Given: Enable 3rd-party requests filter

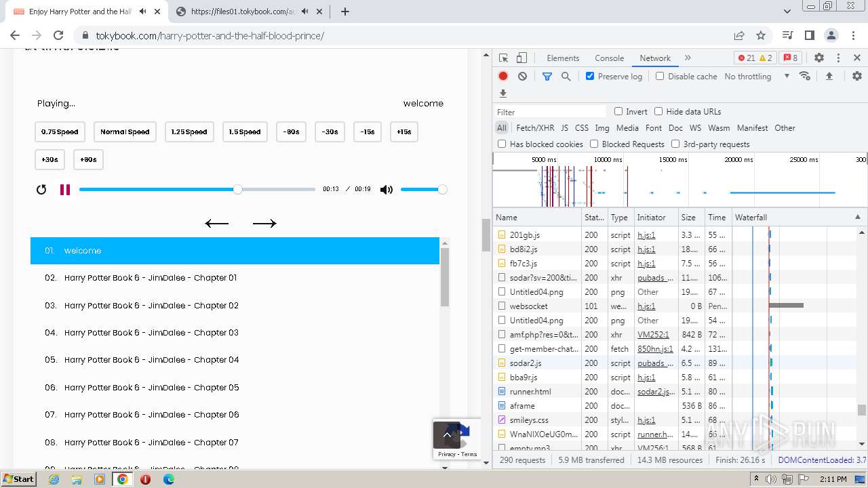Looking at the screenshot, I should pyautogui.click(x=675, y=144).
